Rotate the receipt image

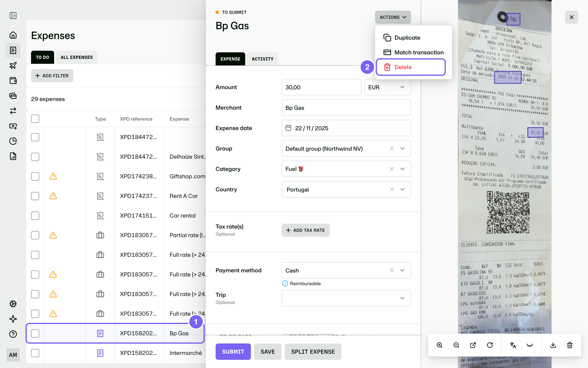(490, 345)
